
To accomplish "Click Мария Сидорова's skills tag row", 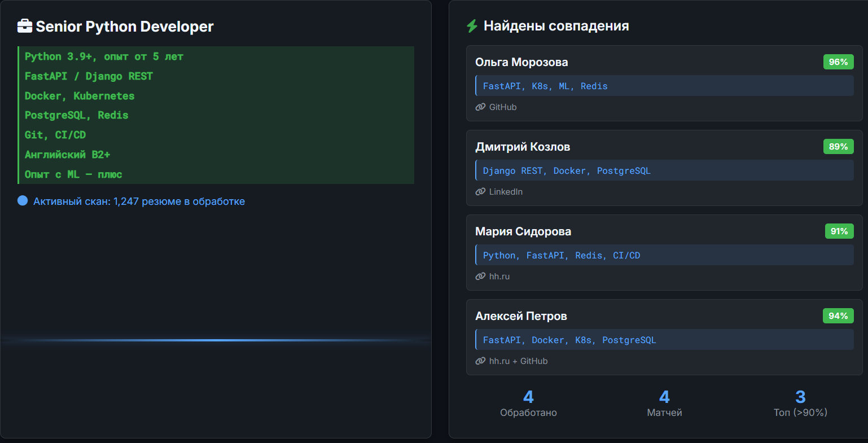I will [x=664, y=255].
